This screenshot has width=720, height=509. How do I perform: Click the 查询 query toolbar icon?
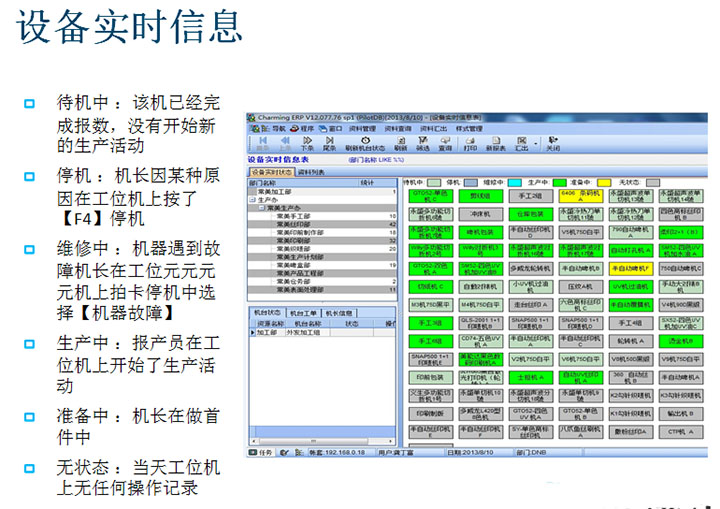pos(445,143)
